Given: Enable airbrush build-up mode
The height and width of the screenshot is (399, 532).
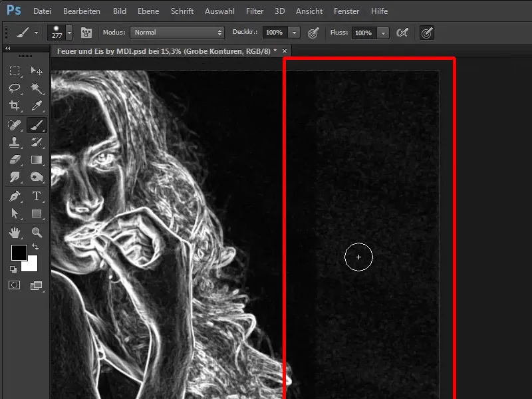Looking at the screenshot, I should click(x=402, y=33).
